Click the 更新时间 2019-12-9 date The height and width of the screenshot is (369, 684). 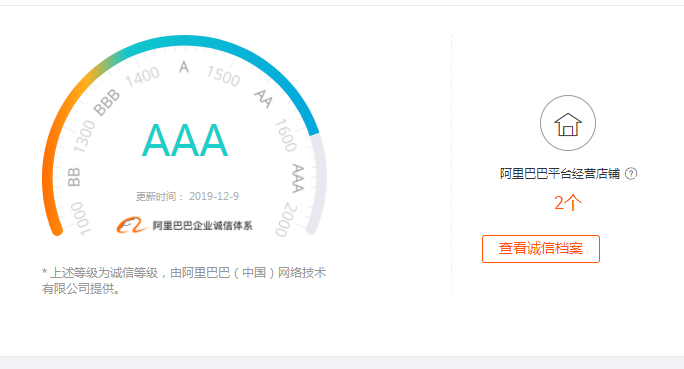pyautogui.click(x=187, y=196)
